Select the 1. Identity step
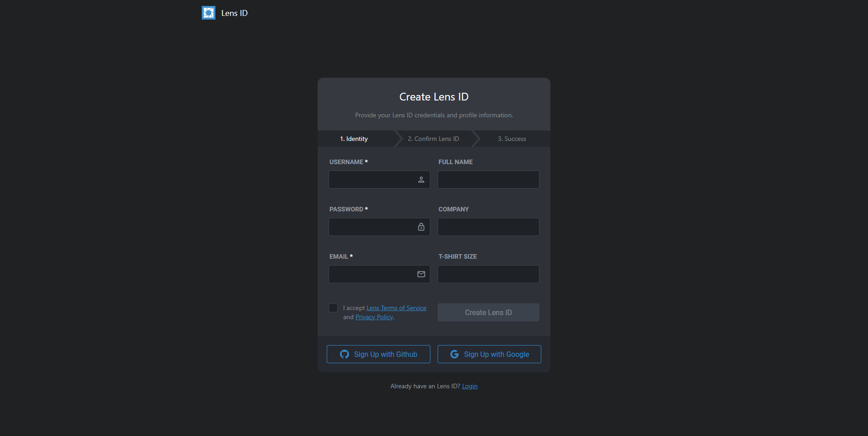 [x=353, y=139]
